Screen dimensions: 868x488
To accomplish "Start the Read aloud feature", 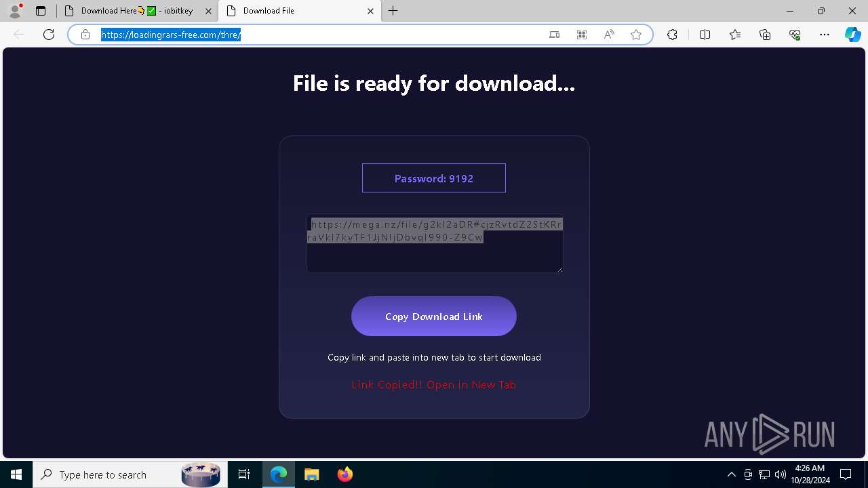I will click(609, 35).
